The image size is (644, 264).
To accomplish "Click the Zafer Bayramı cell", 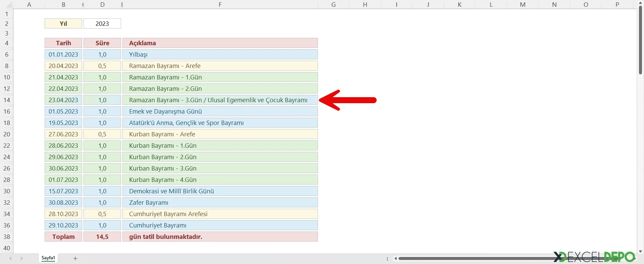I will point(220,202).
